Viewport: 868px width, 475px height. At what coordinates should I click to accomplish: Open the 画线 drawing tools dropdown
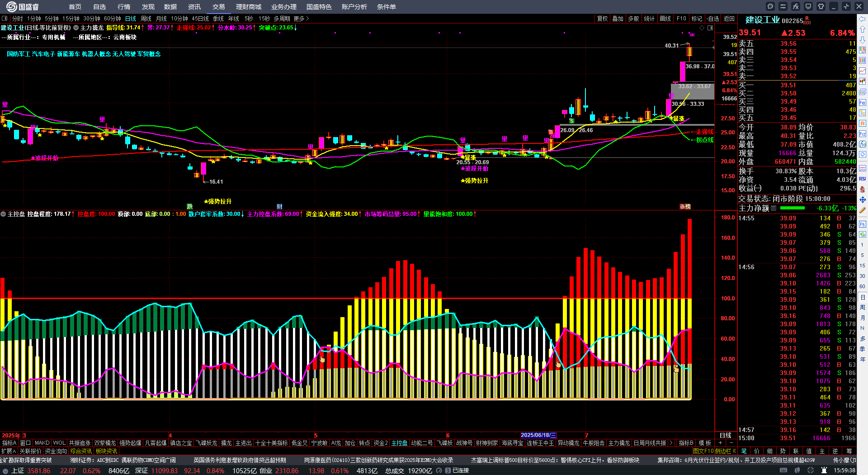[x=665, y=19]
